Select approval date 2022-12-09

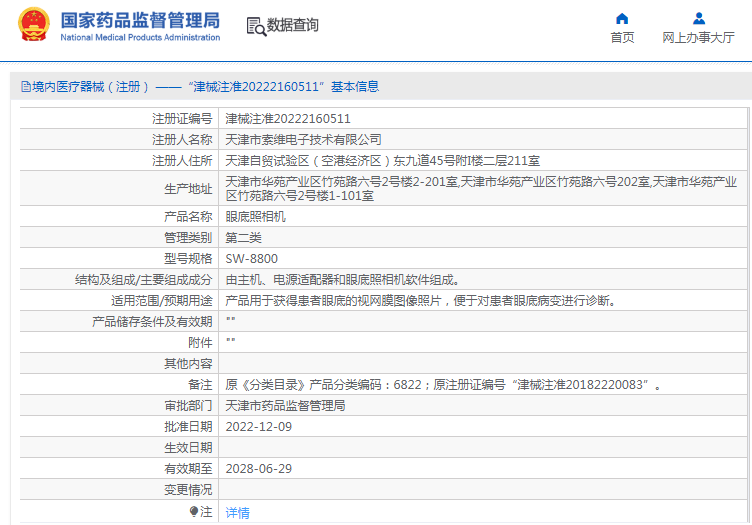[x=258, y=426]
